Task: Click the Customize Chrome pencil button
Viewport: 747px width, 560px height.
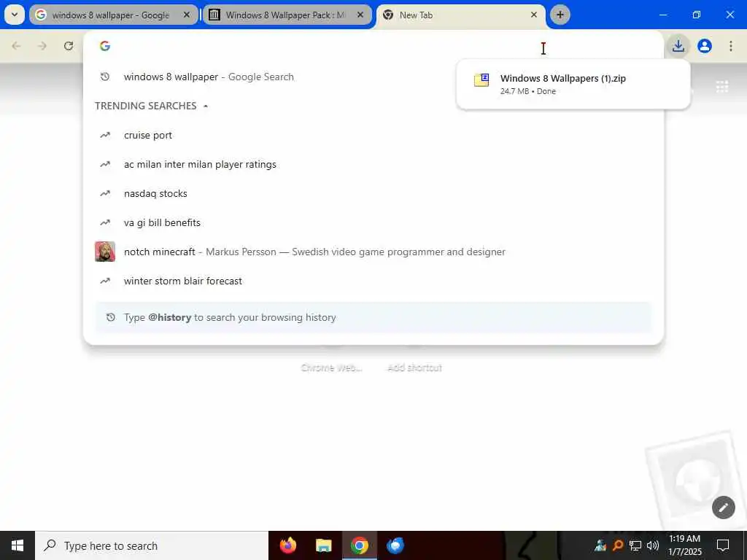Action: pos(723,507)
